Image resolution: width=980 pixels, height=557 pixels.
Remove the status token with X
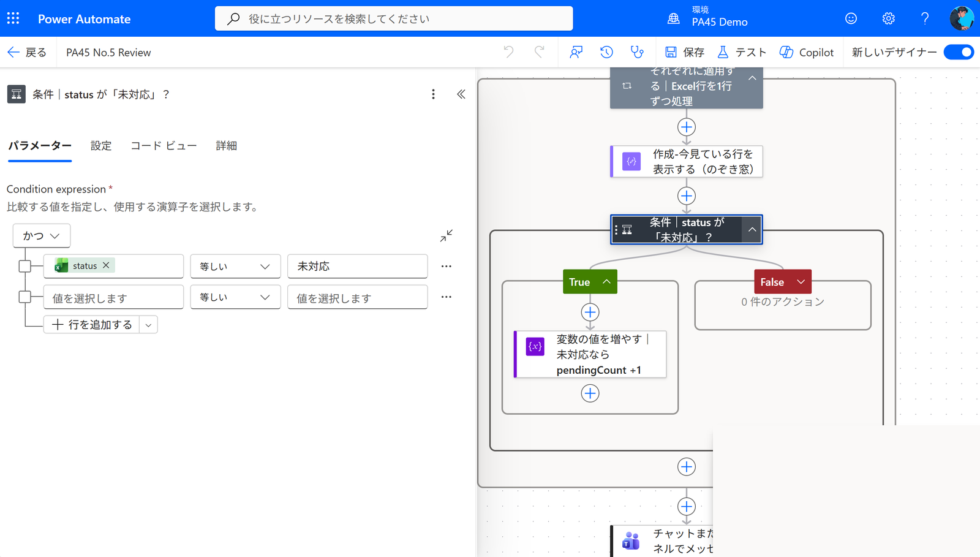(x=106, y=265)
